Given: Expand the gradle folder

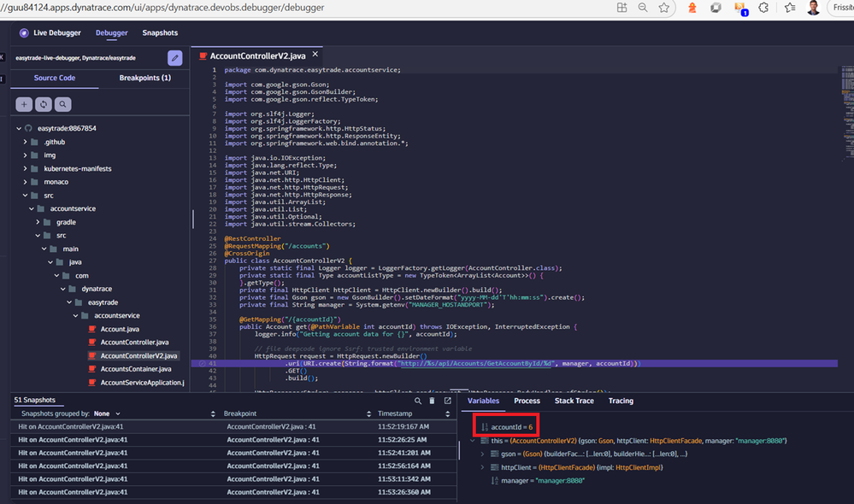Looking at the screenshot, I should tap(38, 222).
